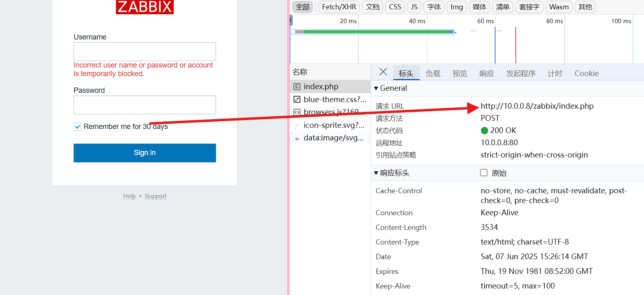Click the Cache-Control header name

tap(399, 191)
